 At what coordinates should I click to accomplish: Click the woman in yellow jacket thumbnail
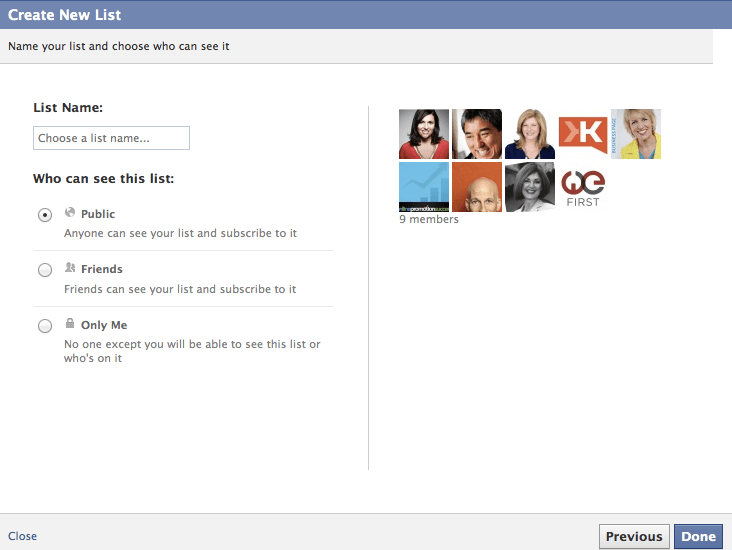click(x=636, y=134)
